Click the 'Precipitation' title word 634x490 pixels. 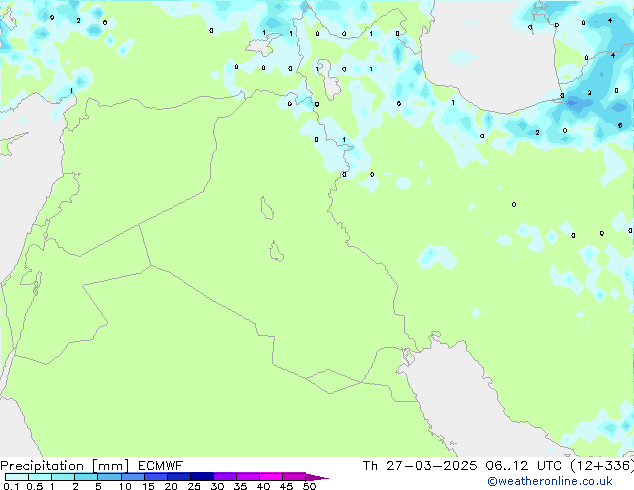[x=42, y=466]
